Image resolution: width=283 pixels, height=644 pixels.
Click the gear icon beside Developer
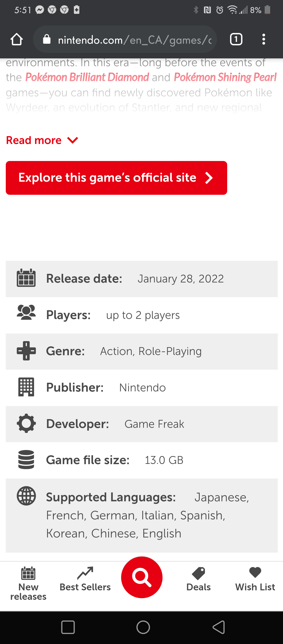tap(26, 424)
